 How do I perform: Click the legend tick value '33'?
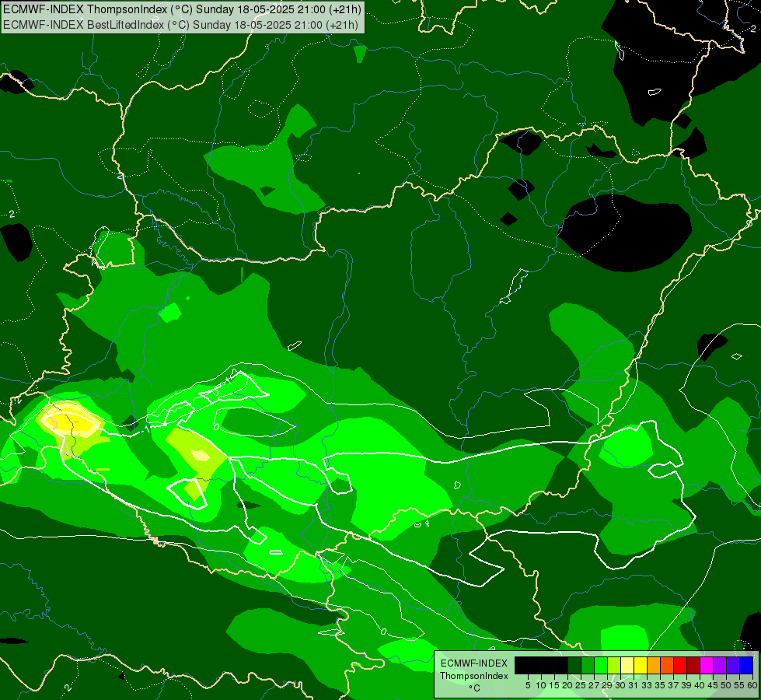pyautogui.click(x=647, y=685)
